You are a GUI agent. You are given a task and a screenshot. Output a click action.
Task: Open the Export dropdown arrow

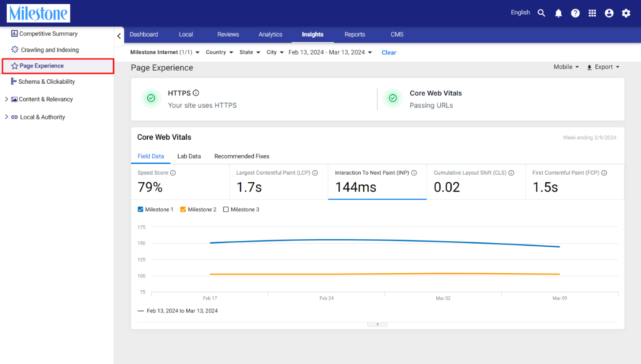(x=618, y=67)
